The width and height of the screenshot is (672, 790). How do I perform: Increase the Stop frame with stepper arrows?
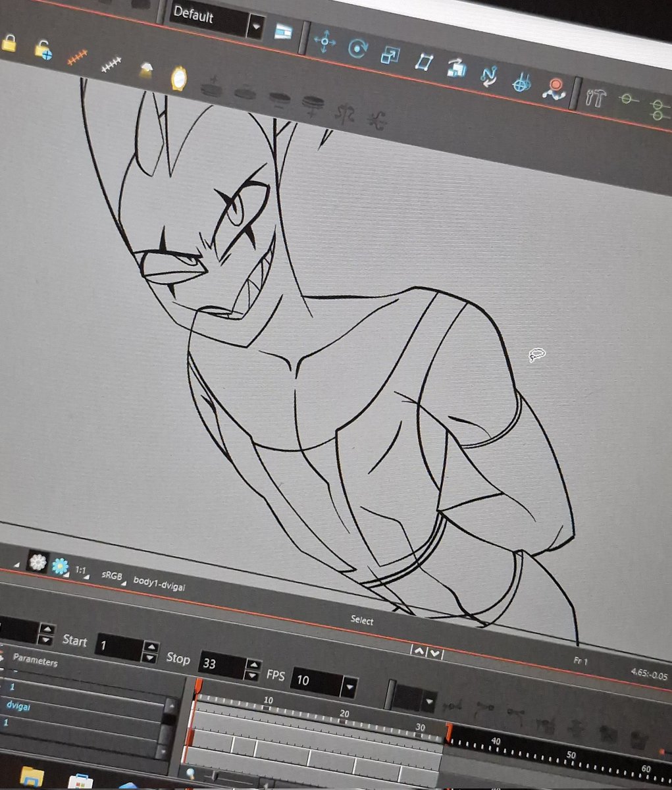[253, 666]
